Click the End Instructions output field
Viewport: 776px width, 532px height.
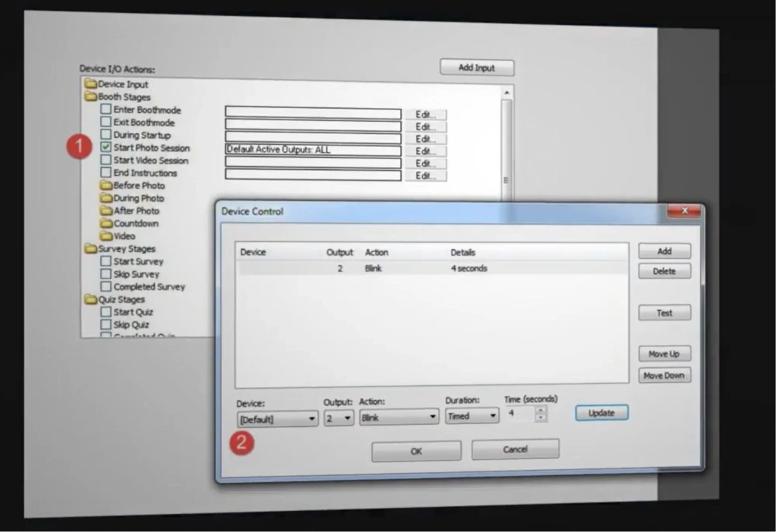coord(313,175)
